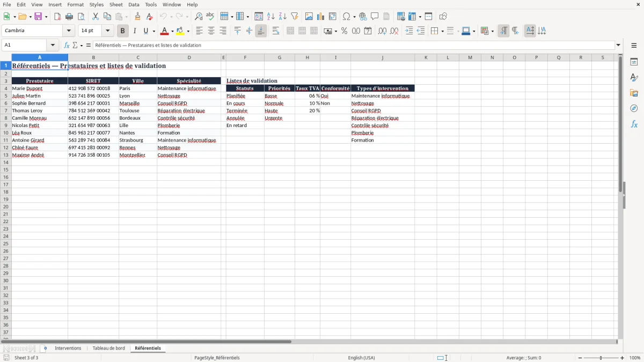Viewport: 644px width, 362px height.
Task: Open underline style dropdown arrow
Action: 153,31
